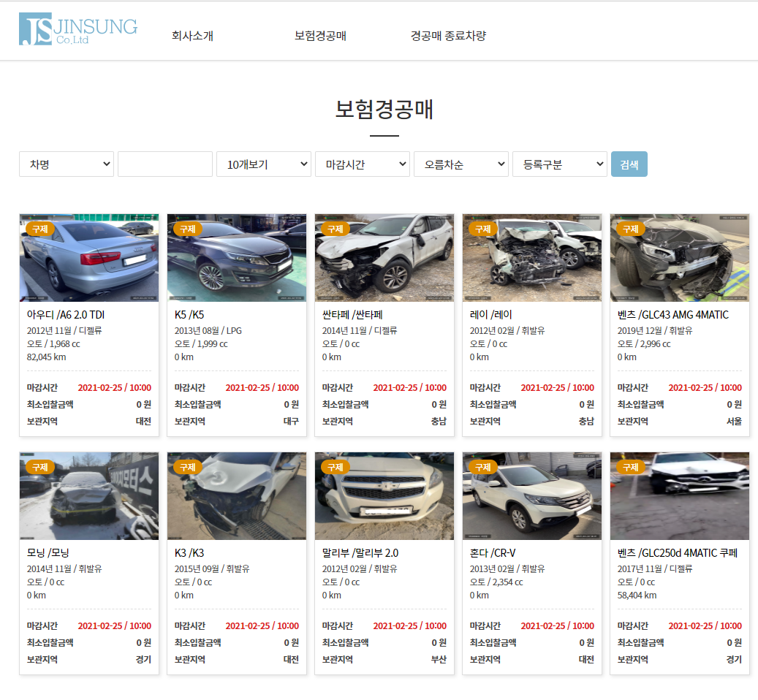The height and width of the screenshot is (700, 758).
Task: Click the 검색 search button
Action: tap(629, 164)
